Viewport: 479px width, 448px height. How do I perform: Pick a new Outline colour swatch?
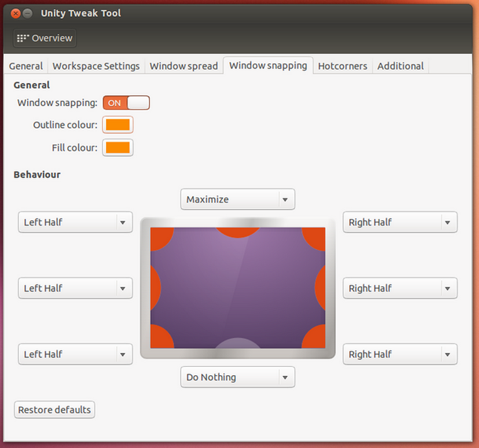tap(117, 125)
